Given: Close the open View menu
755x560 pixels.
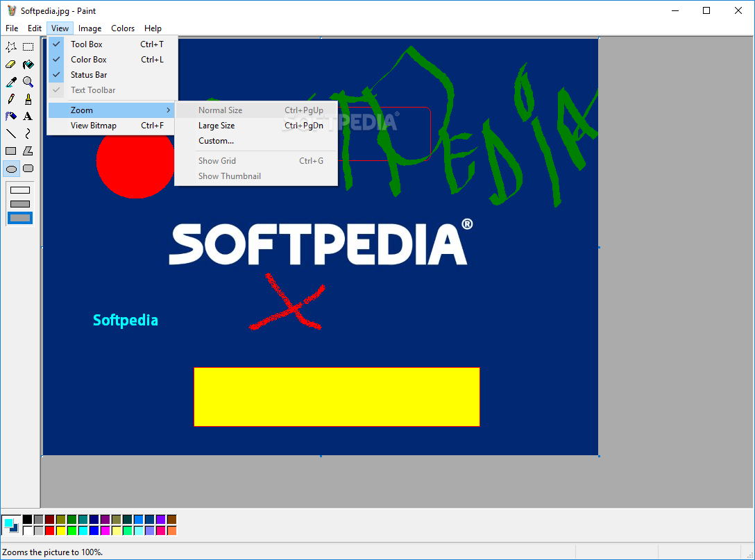Looking at the screenshot, I should click(60, 28).
